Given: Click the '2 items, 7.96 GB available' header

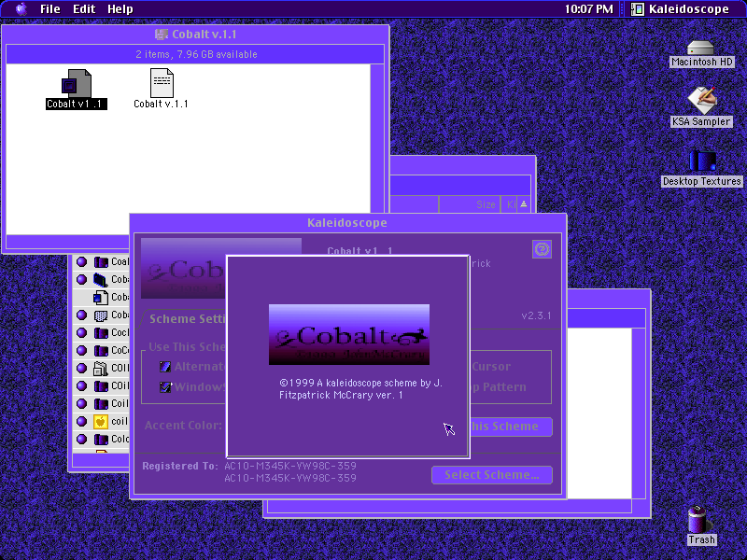Looking at the screenshot, I should 196,54.
